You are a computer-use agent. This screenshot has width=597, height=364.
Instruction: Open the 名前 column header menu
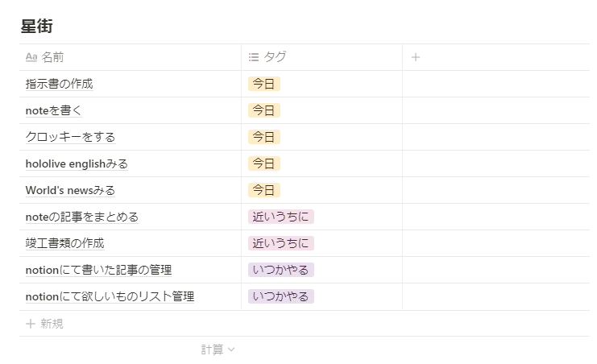point(53,57)
